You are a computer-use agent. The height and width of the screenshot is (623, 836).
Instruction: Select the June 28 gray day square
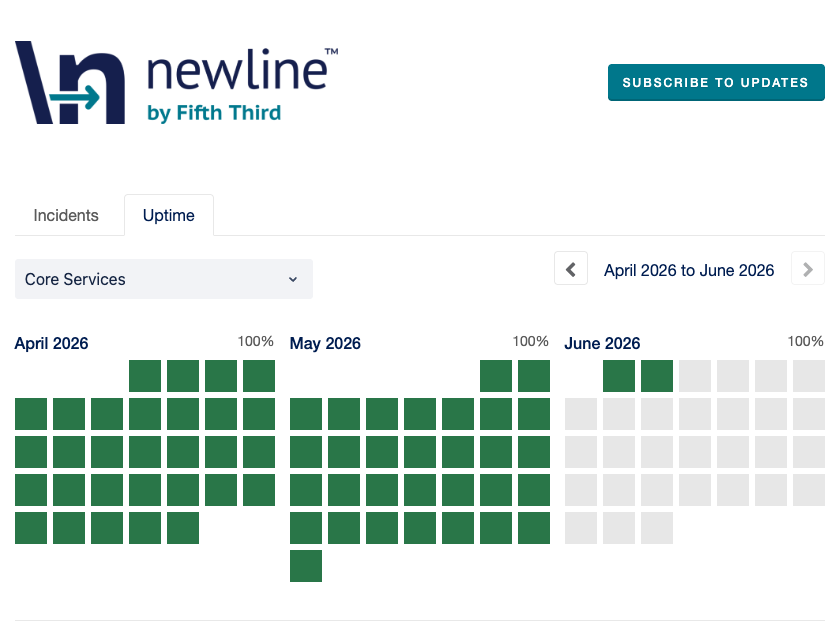point(581,528)
